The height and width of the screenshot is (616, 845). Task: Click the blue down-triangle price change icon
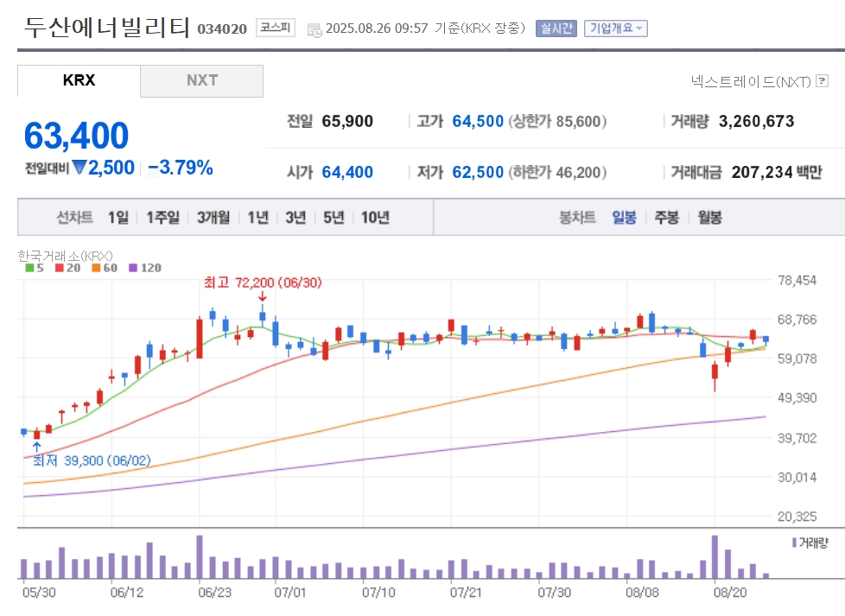pyautogui.click(x=79, y=168)
